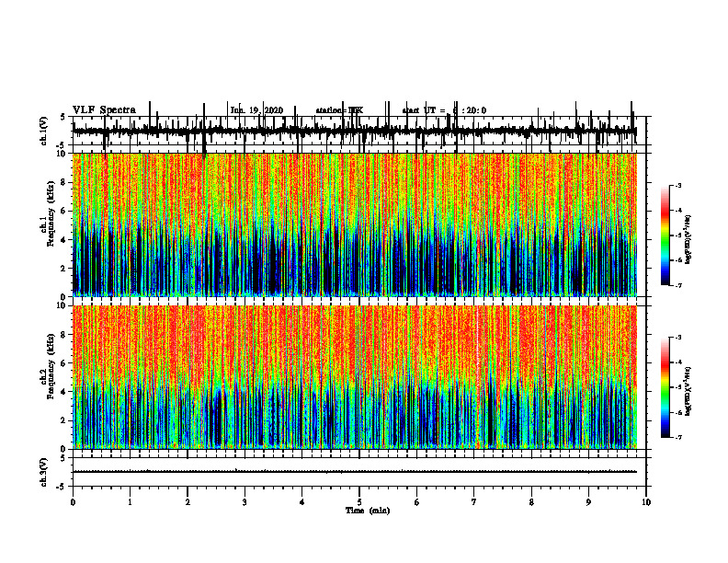
Task: Click the '8' kHz tick of ch.1 spectrogram
Action: [x=64, y=182]
